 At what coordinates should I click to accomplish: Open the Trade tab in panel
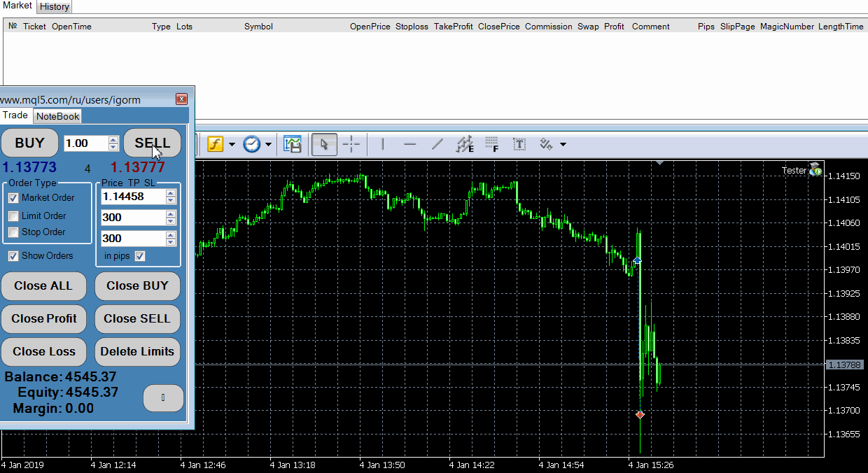15,115
